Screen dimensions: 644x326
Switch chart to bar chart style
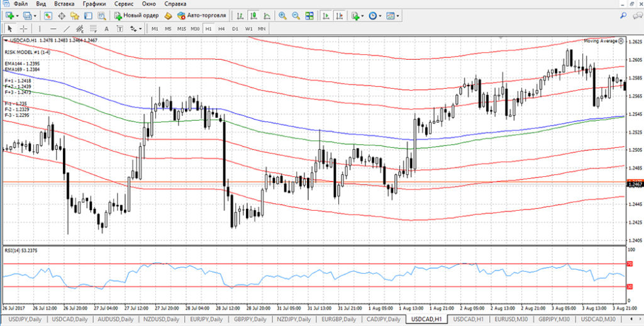click(241, 16)
